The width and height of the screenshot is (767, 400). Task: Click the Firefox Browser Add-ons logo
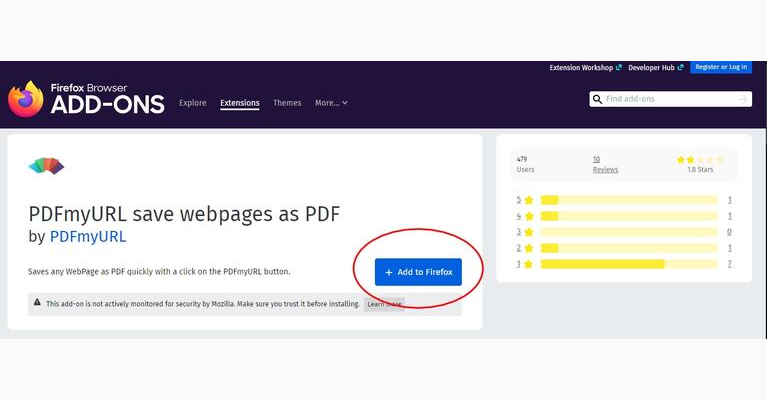pyautogui.click(x=86, y=99)
